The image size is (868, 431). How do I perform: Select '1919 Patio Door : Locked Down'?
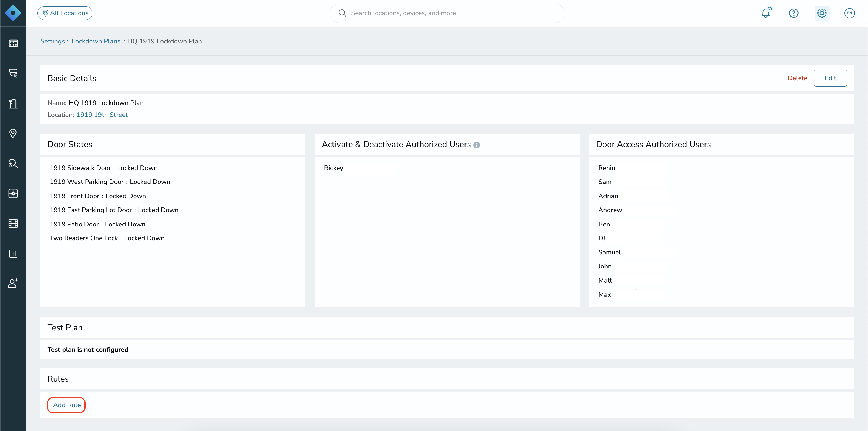click(x=98, y=224)
